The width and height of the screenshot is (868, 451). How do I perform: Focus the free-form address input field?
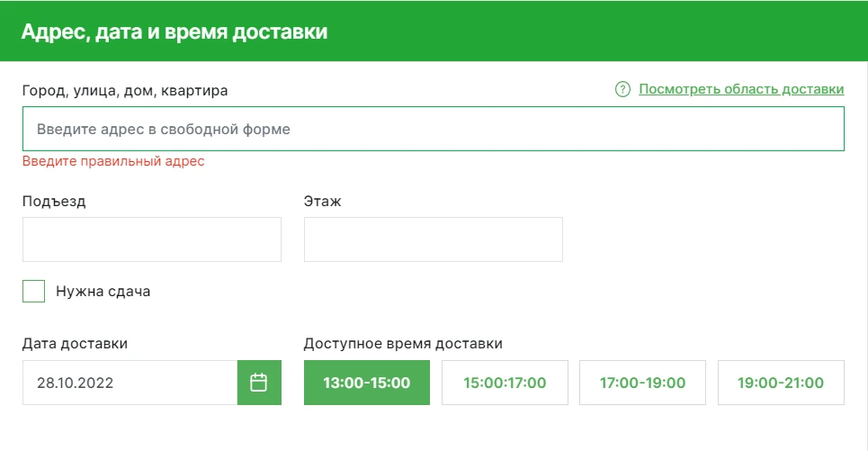click(433, 129)
